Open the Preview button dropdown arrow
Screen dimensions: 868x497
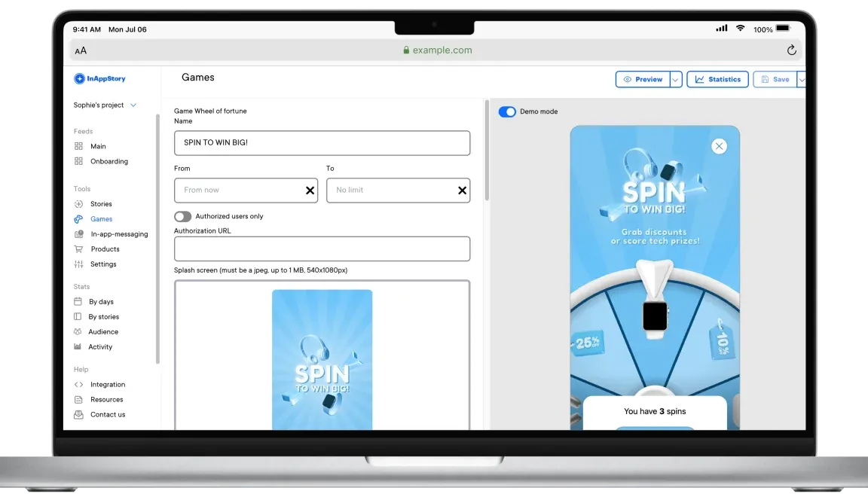[676, 79]
